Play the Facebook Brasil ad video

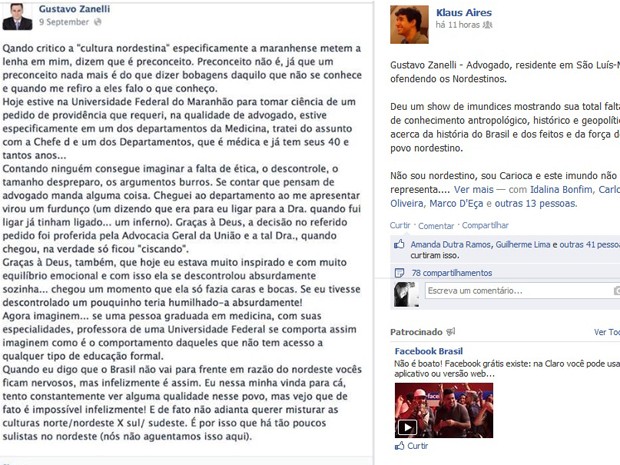407,427
